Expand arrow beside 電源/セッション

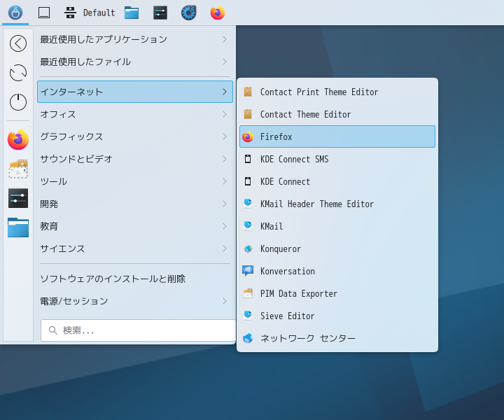(225, 301)
